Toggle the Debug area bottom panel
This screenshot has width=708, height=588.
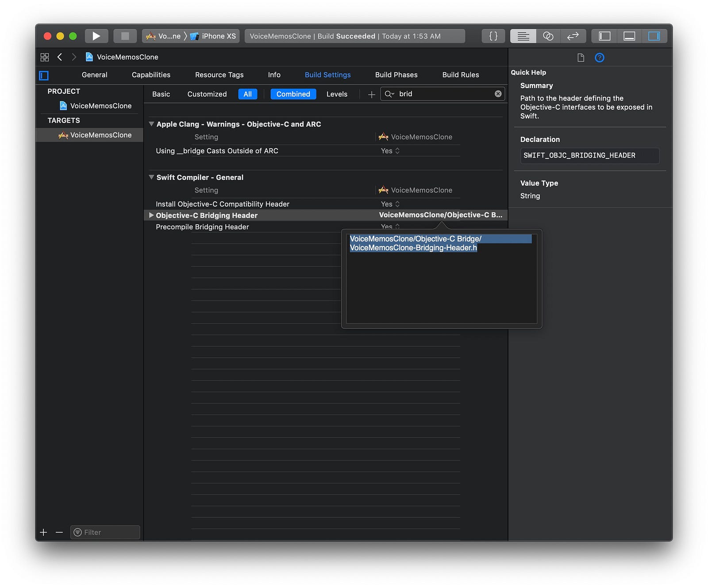coord(629,36)
